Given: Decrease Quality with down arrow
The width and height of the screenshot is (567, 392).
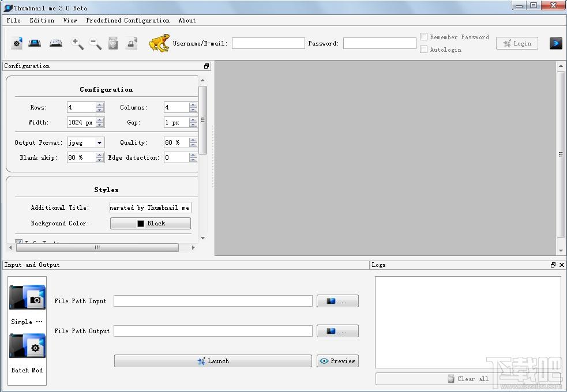Looking at the screenshot, I should click(193, 145).
